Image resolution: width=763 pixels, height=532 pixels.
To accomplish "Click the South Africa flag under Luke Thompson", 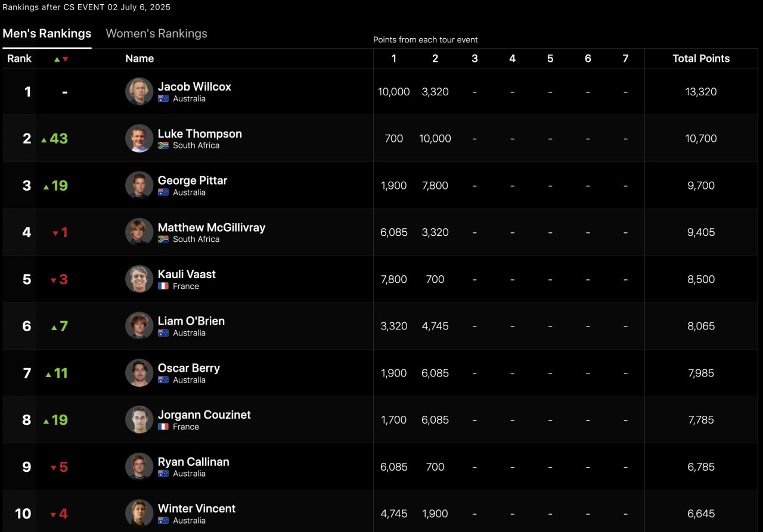I will (163, 145).
